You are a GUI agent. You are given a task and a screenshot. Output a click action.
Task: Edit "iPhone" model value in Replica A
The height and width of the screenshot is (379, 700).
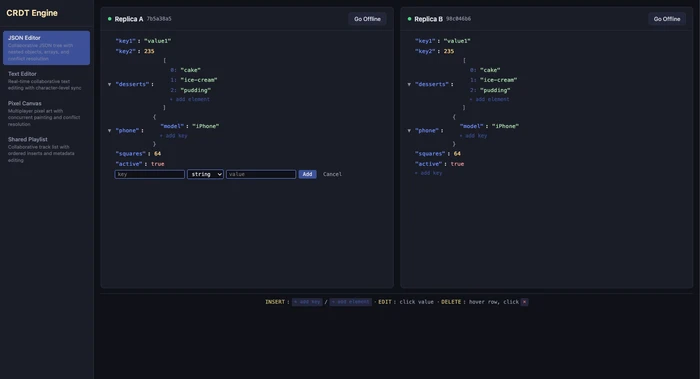click(205, 126)
